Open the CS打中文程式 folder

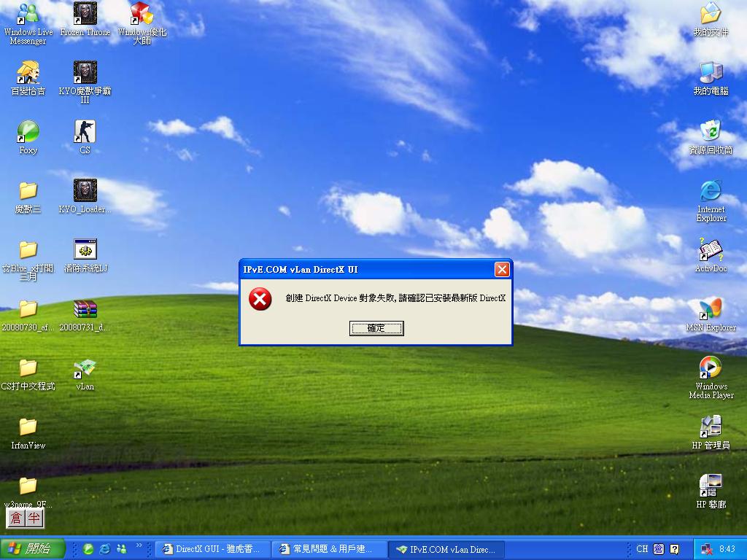coord(28,374)
